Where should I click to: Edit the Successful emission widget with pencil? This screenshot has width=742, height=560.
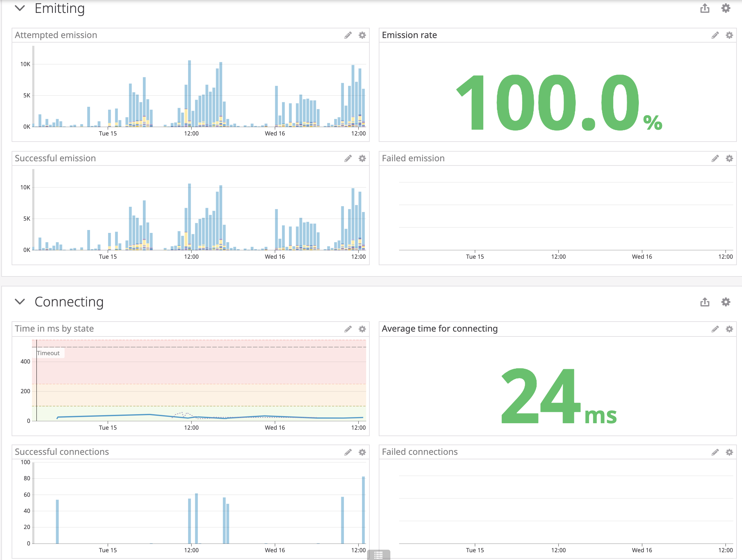(x=348, y=158)
